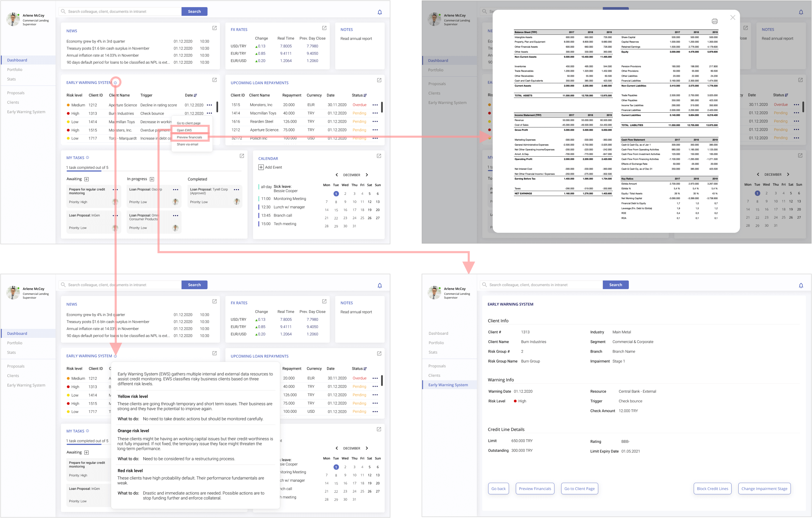812x518 pixels.
Task: Expand Upcoming Loan Repayments in bottom-left dashboard
Action: click(379, 354)
